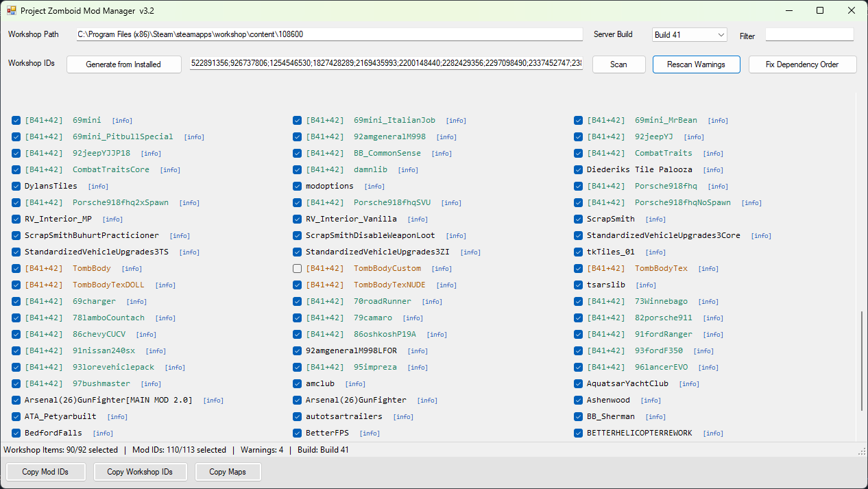Screen dimensions: 868x489
Task: Click the Copy Maps button
Action: click(x=227, y=472)
